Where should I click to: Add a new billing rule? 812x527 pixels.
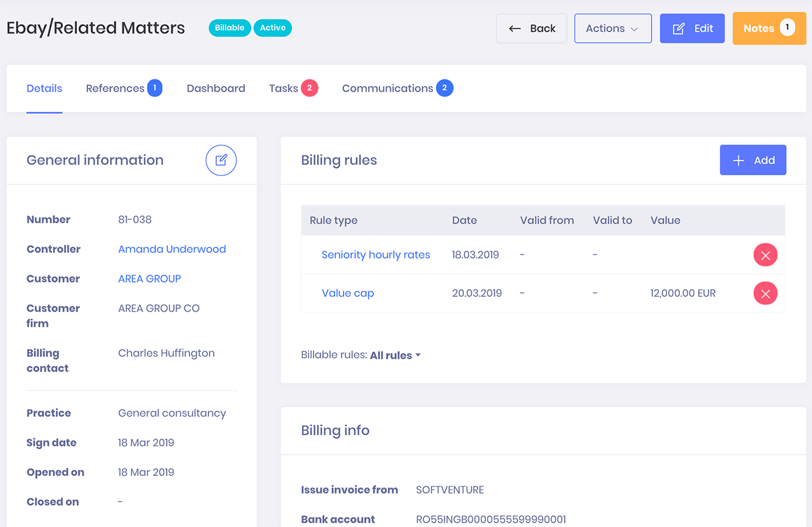(752, 160)
